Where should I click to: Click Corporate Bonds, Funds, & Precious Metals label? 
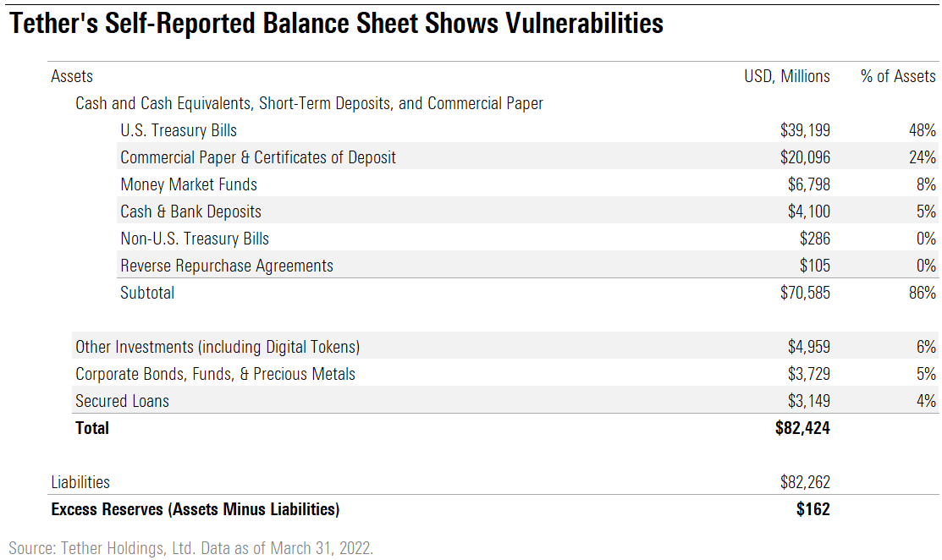[x=215, y=374]
